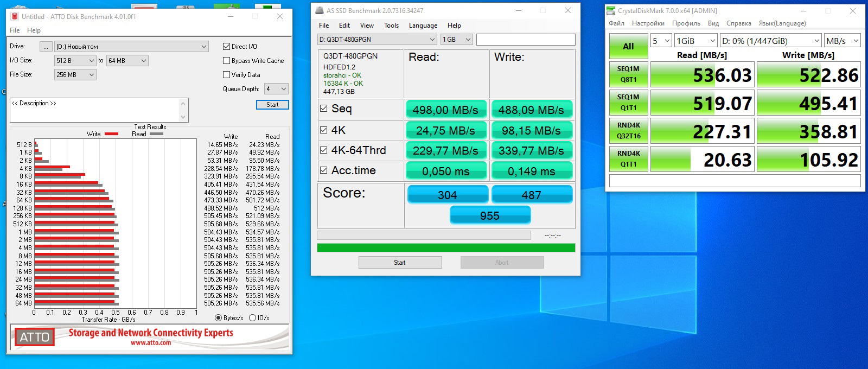
Task: Click the ATTO logo in the bottom banner
Action: [35, 337]
